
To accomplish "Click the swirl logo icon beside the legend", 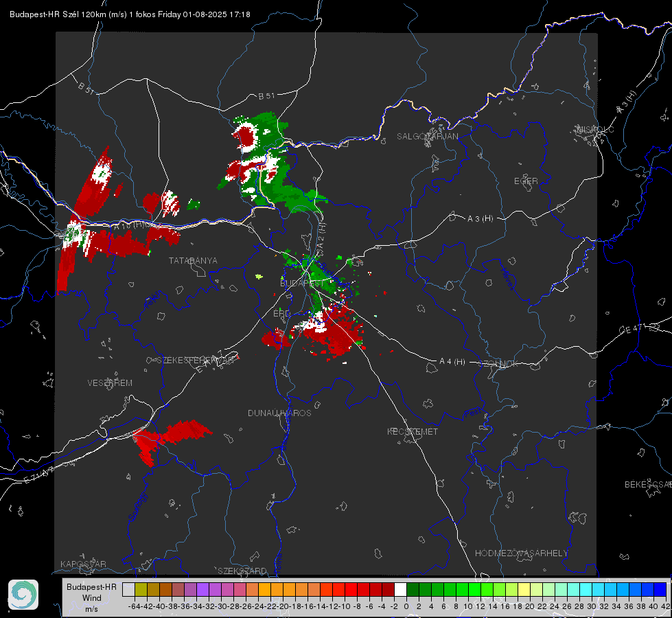I will 23,595.
